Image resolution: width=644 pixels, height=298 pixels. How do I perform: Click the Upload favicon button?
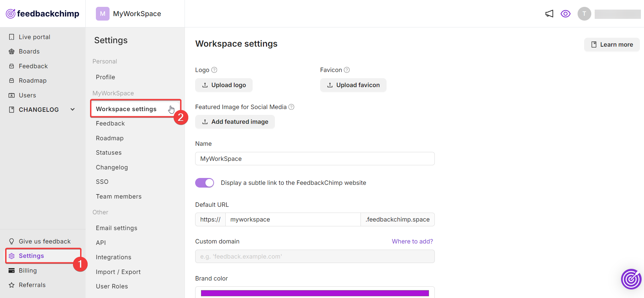(353, 85)
